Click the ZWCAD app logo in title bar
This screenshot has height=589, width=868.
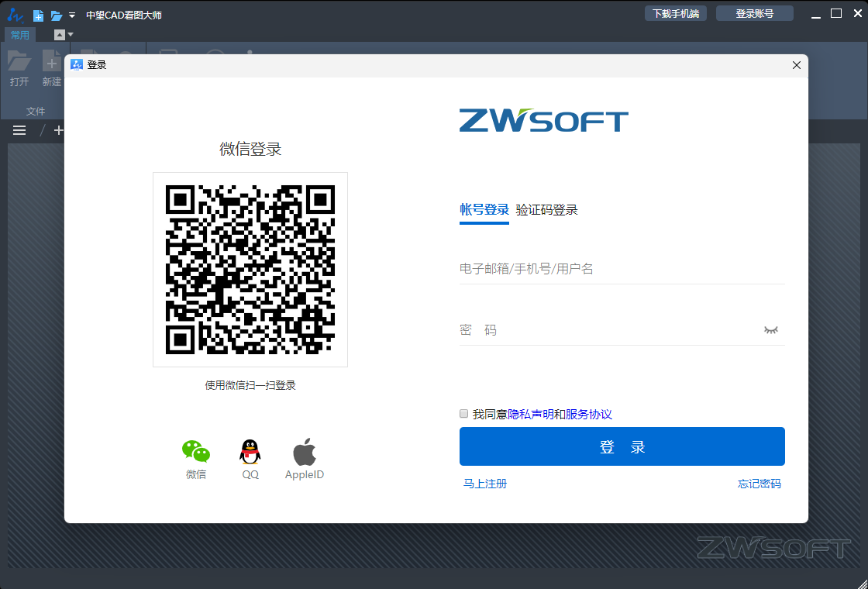point(15,15)
